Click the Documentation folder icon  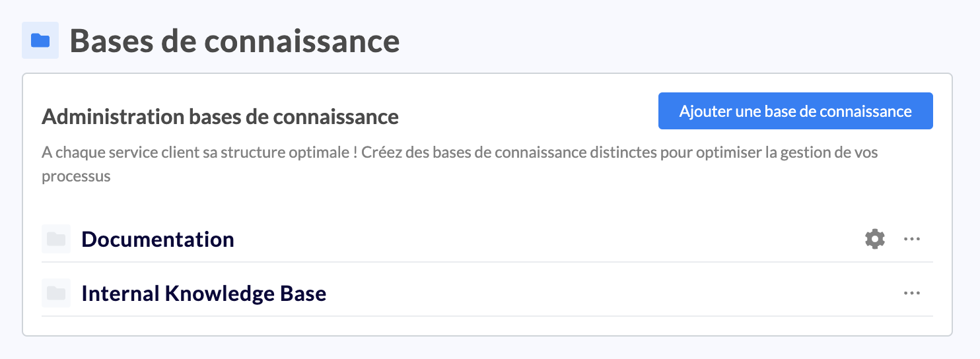pos(56,239)
